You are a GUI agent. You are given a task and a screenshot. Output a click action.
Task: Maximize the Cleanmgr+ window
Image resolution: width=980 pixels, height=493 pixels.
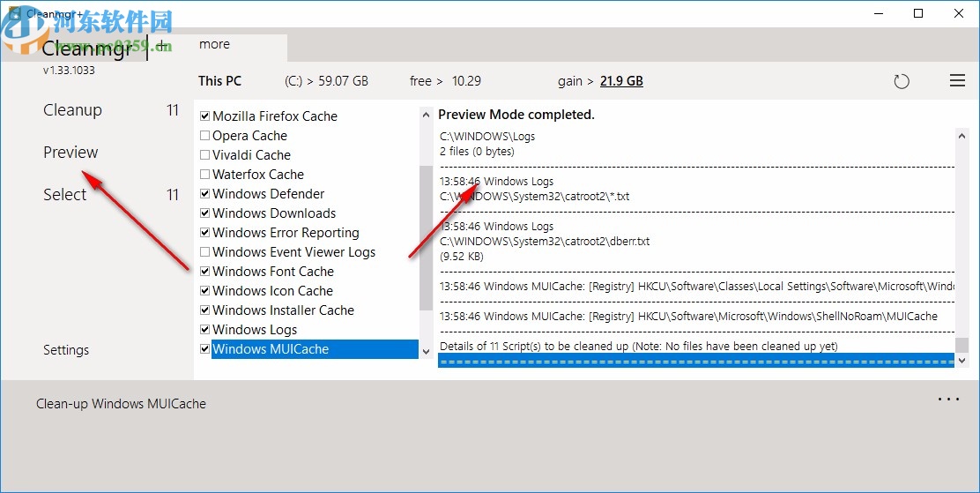918,13
